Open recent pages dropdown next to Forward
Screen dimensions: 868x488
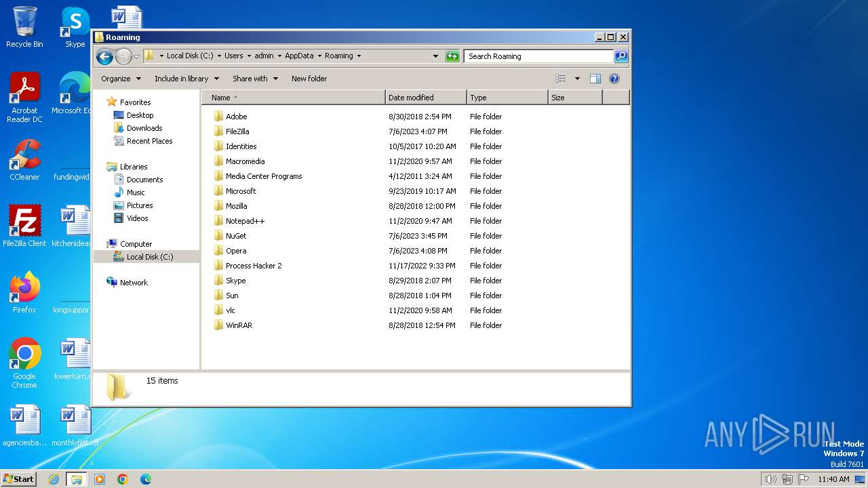[137, 56]
